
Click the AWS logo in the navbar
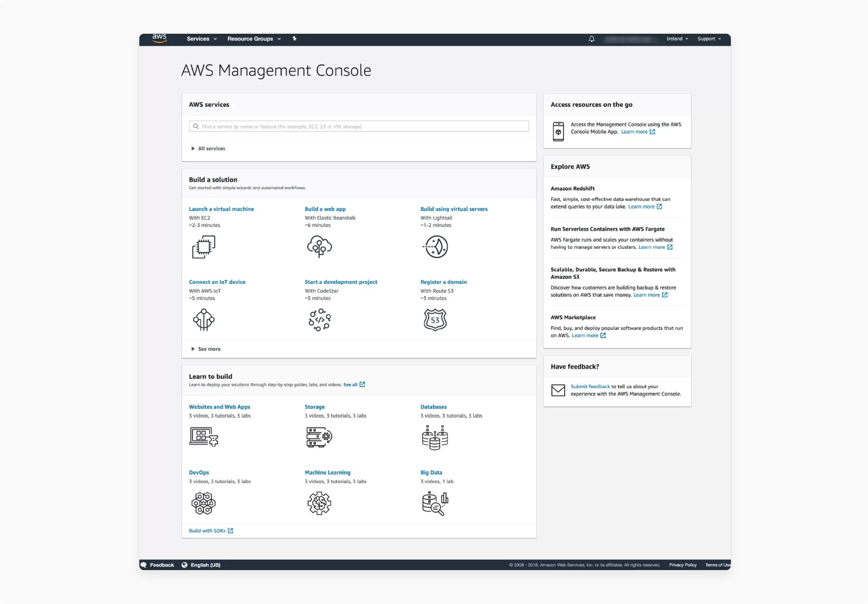click(x=159, y=39)
